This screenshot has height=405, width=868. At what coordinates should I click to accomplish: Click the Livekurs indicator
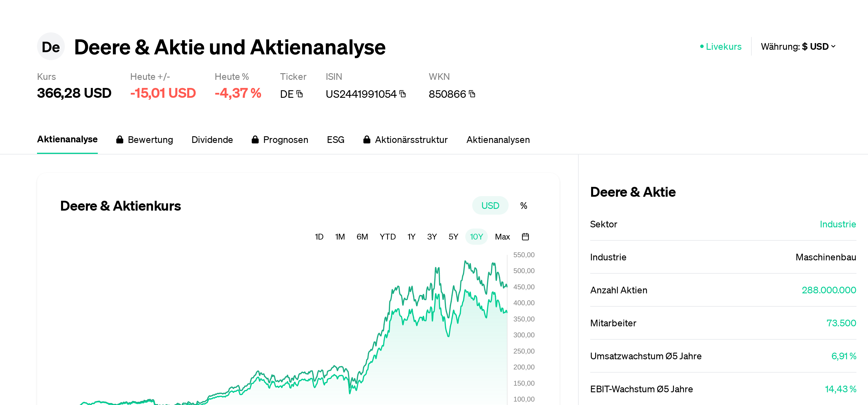[721, 47]
